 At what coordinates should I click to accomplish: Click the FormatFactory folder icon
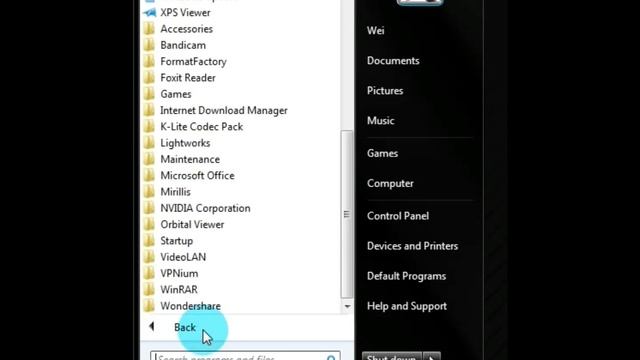tap(149, 62)
